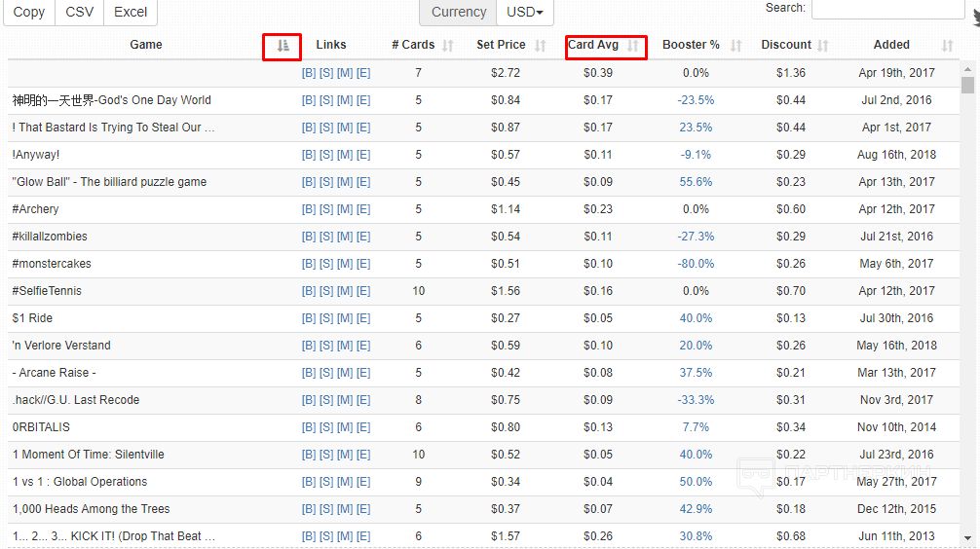Click the table scrollbar up arrow
This screenshot has height=549, width=980.
coord(967,69)
